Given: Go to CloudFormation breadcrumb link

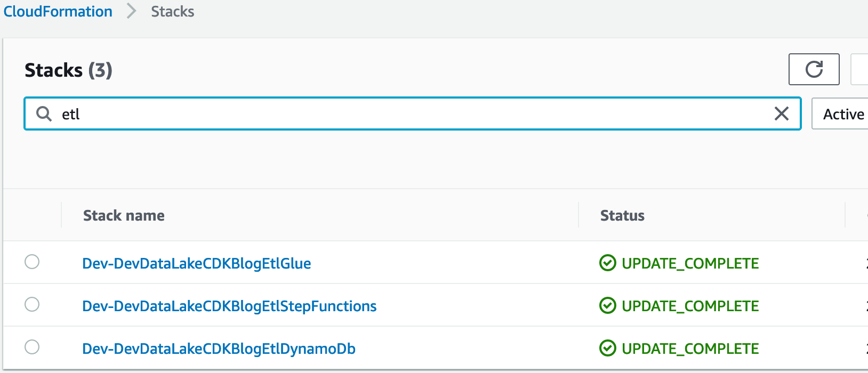Looking at the screenshot, I should (x=58, y=11).
